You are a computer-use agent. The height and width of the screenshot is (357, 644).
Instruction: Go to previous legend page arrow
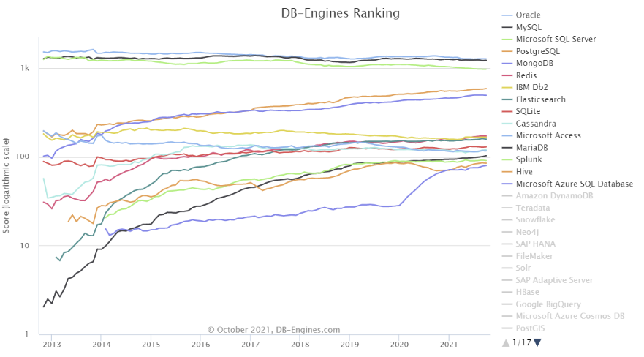[x=506, y=342]
